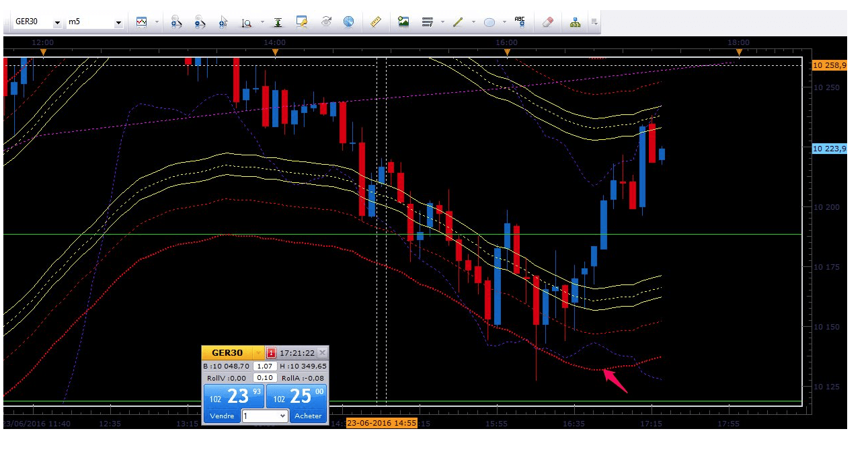The width and height of the screenshot is (868, 464).
Task: Select the eraser tool
Action: tap(547, 22)
